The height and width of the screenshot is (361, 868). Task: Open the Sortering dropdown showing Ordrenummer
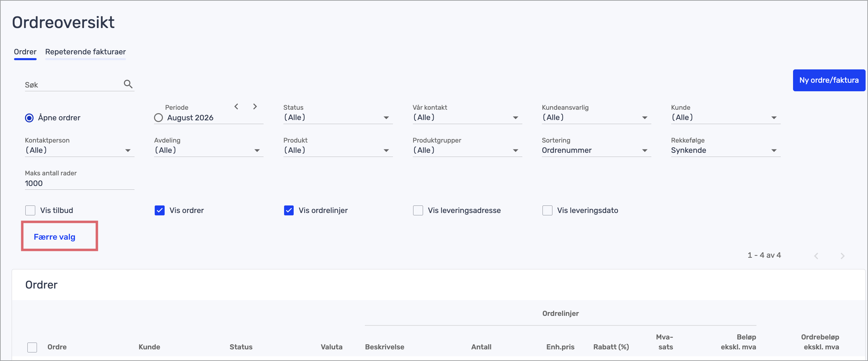coord(596,150)
